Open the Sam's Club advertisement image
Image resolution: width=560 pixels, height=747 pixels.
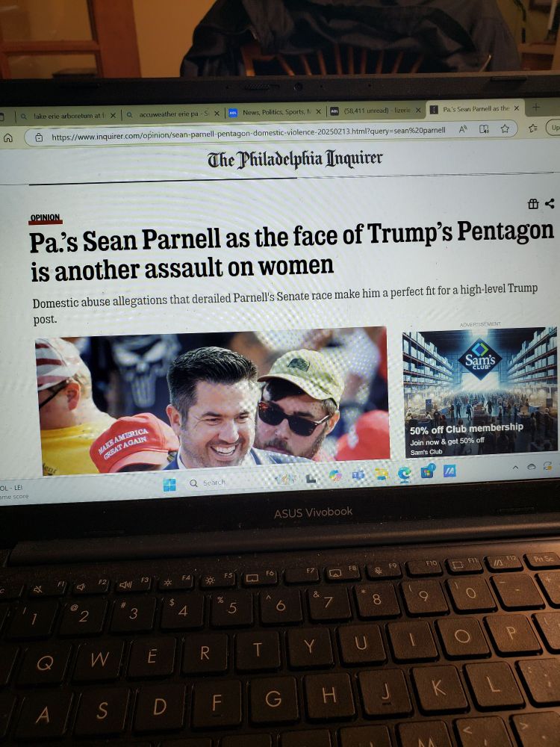pyautogui.click(x=480, y=391)
